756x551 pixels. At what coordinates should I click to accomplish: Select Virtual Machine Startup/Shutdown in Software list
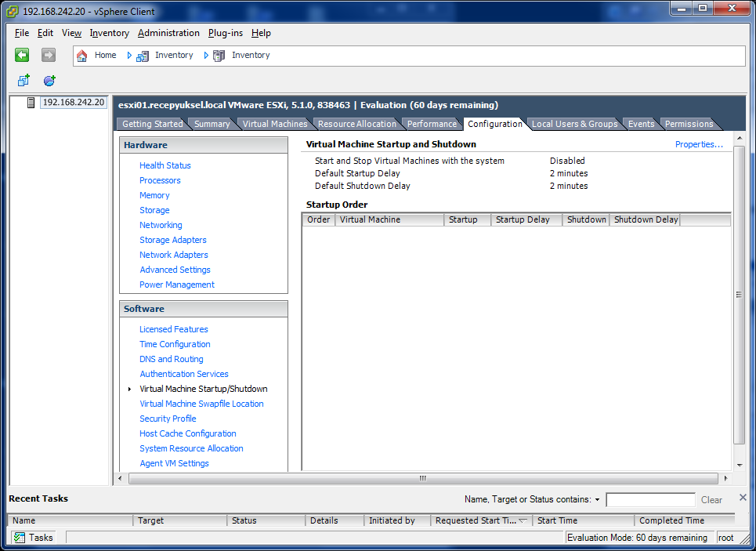(x=204, y=389)
